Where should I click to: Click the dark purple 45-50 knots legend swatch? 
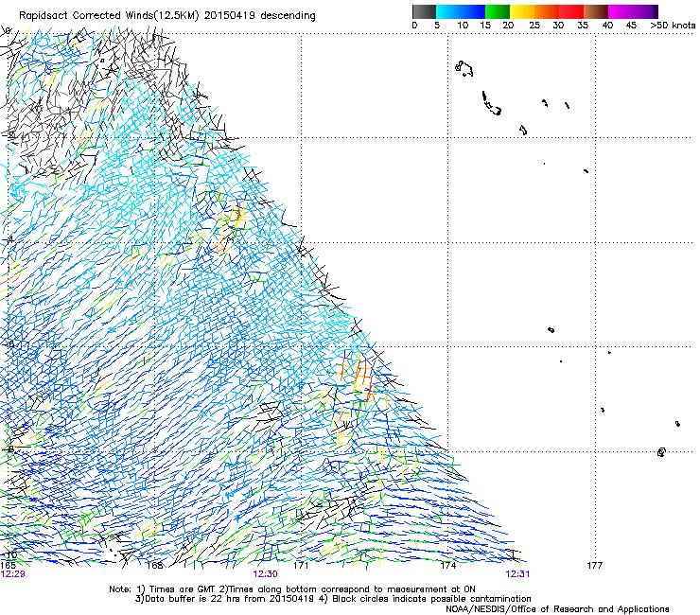(645, 11)
